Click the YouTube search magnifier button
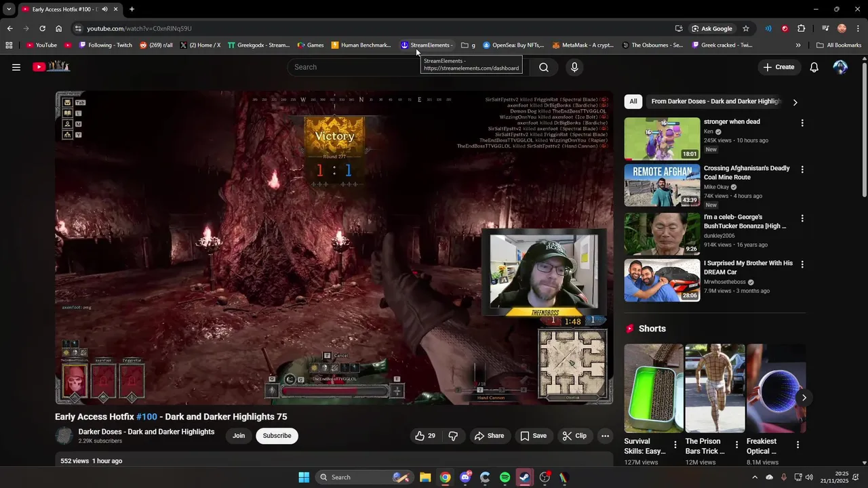 click(544, 67)
